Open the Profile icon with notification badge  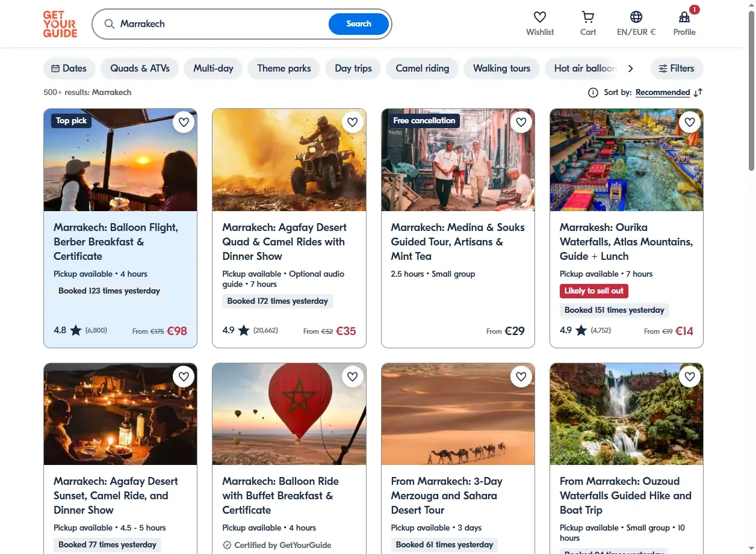[x=684, y=17]
